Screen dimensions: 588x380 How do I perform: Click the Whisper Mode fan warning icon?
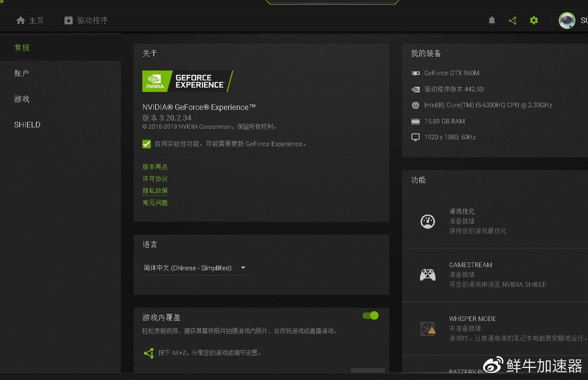coord(428,328)
